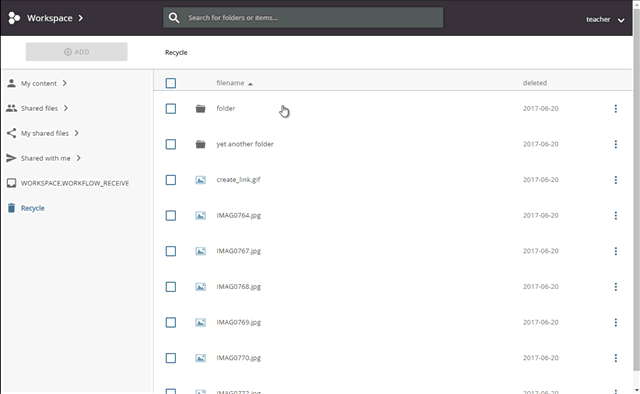Open options menu for IMAG0768.jpg

(616, 287)
